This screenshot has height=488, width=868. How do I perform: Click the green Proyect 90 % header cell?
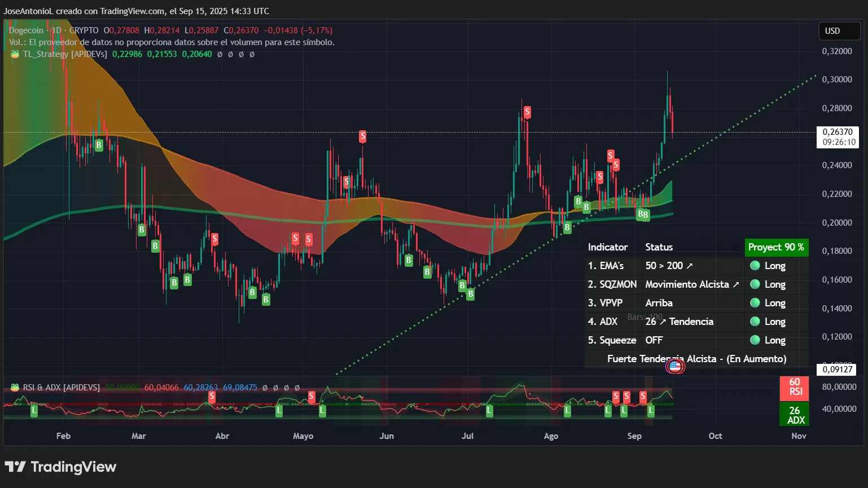(776, 247)
